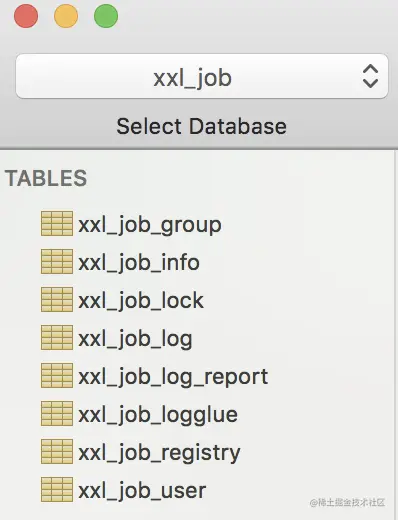This screenshot has width=398, height=520.
Task: Click the green zoom window button
Action: tap(106, 16)
